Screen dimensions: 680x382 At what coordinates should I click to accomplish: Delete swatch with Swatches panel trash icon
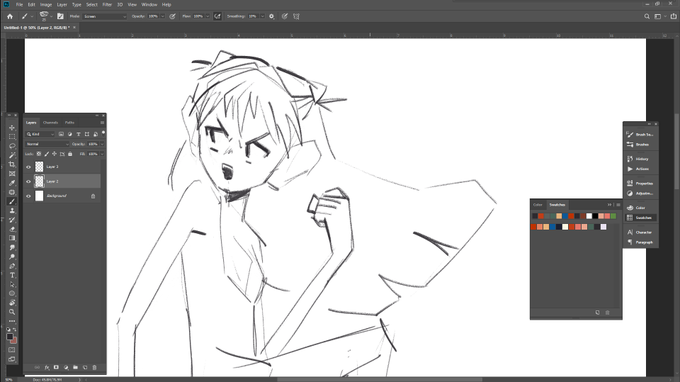607,312
